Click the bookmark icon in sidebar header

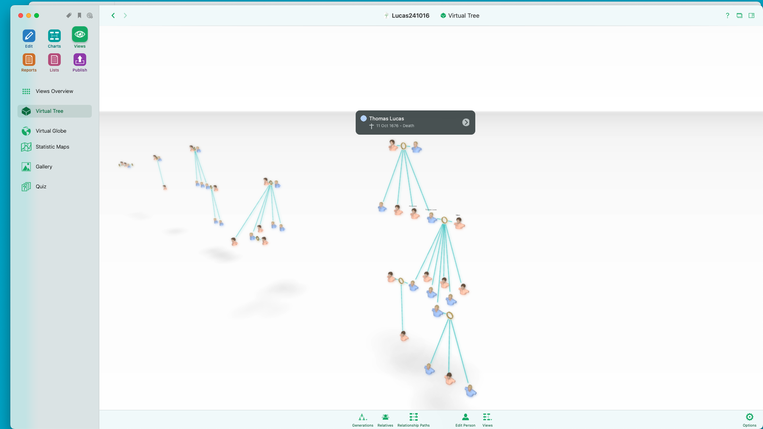79,16
